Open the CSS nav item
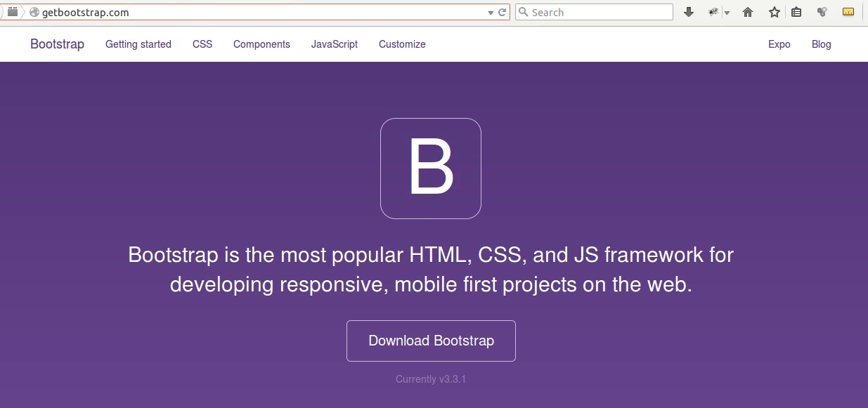868x408 pixels. pos(202,44)
